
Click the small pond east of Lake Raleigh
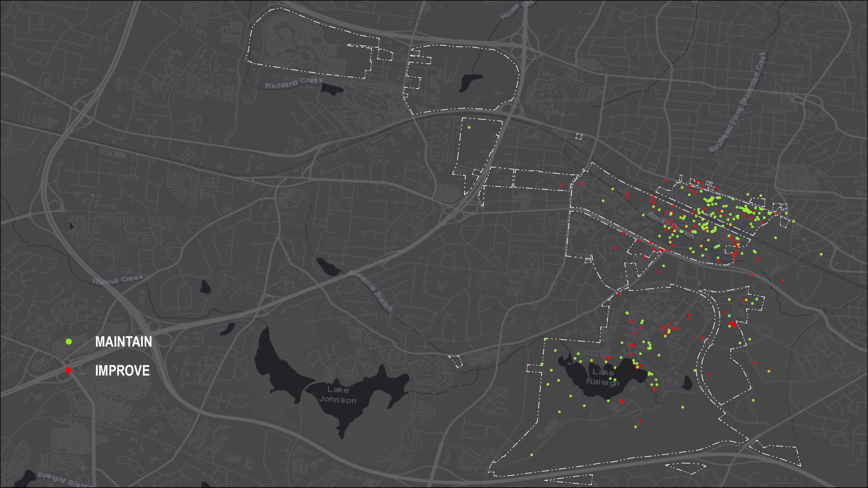tap(687, 383)
